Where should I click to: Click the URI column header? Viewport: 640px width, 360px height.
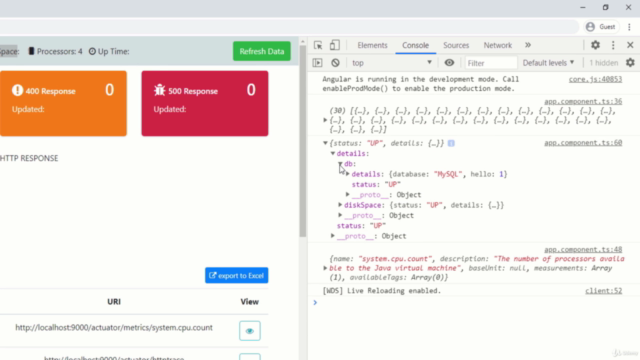[114, 302]
